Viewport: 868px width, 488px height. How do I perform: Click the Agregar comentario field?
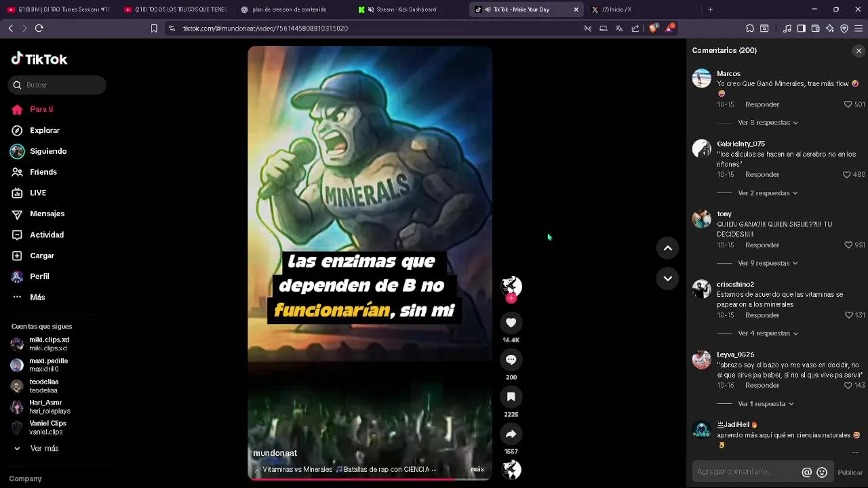point(746,472)
